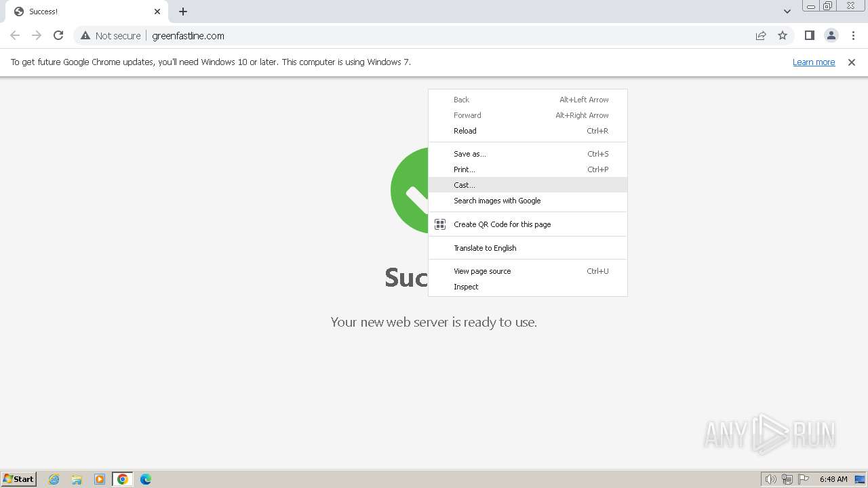
Task: Open Windows Media Player from taskbar
Action: pyautogui.click(x=100, y=479)
